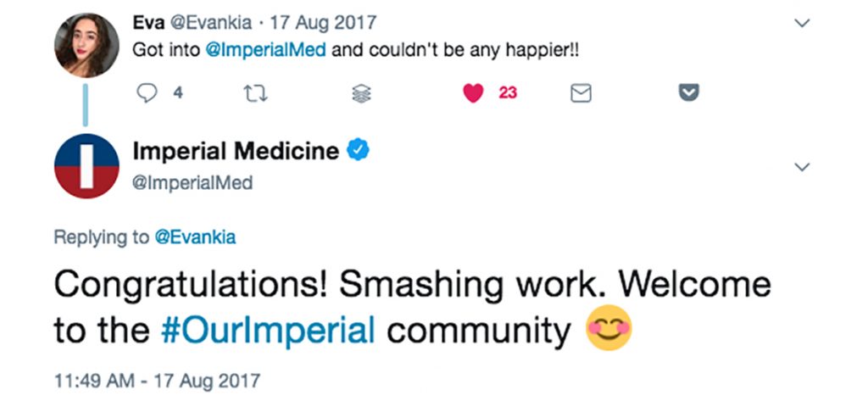Open Imperial Medicine logo avatar

86,166
